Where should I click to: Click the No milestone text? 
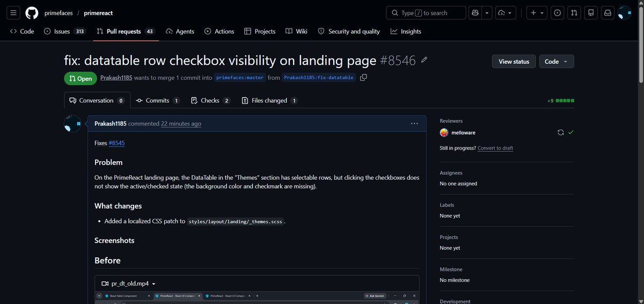pos(455,280)
